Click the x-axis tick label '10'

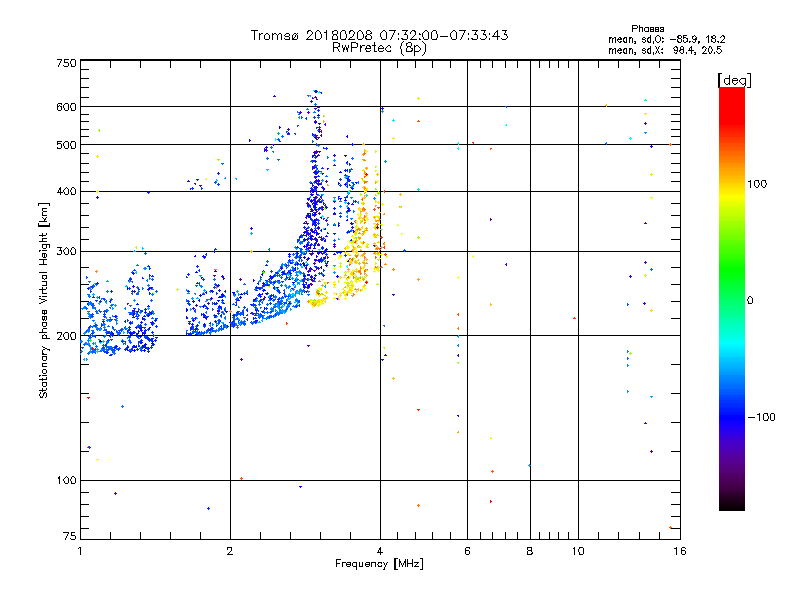(578, 551)
